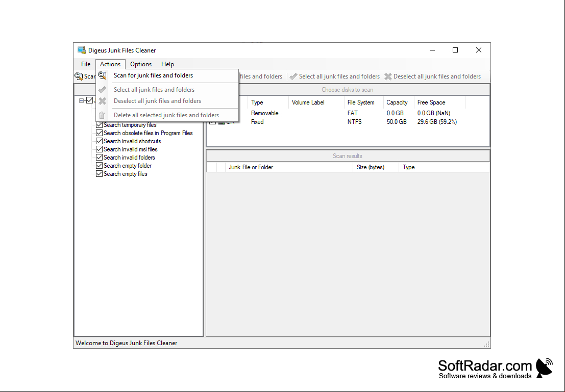Click the window resize grip
The width and height of the screenshot is (565, 392).
click(x=486, y=344)
